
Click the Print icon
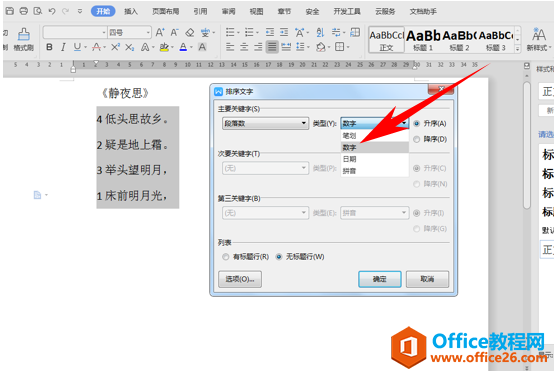coord(24,11)
